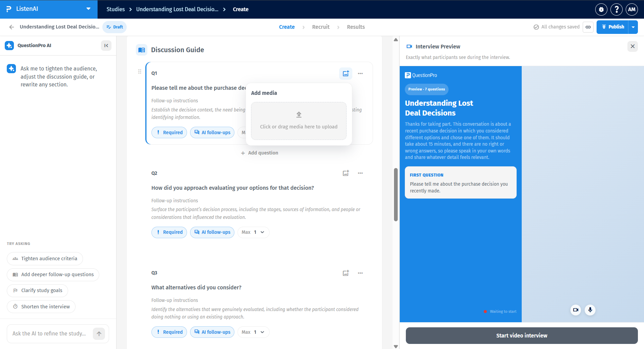The height and width of the screenshot is (349, 644).
Task: Switch to the Results step
Action: pos(356,27)
